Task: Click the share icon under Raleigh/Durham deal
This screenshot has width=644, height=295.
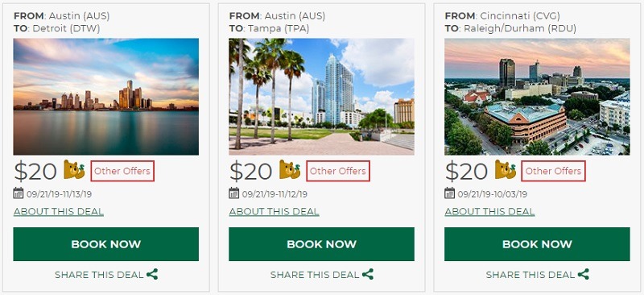Action: 584,274
